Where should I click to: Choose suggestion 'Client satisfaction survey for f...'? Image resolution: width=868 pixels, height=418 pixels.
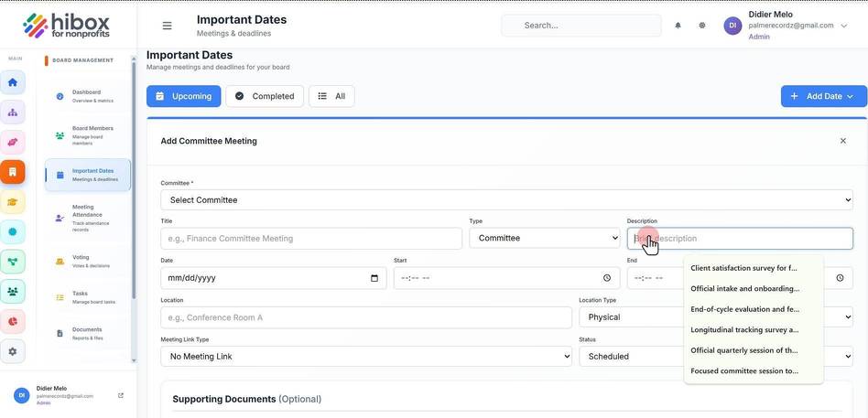(754, 268)
